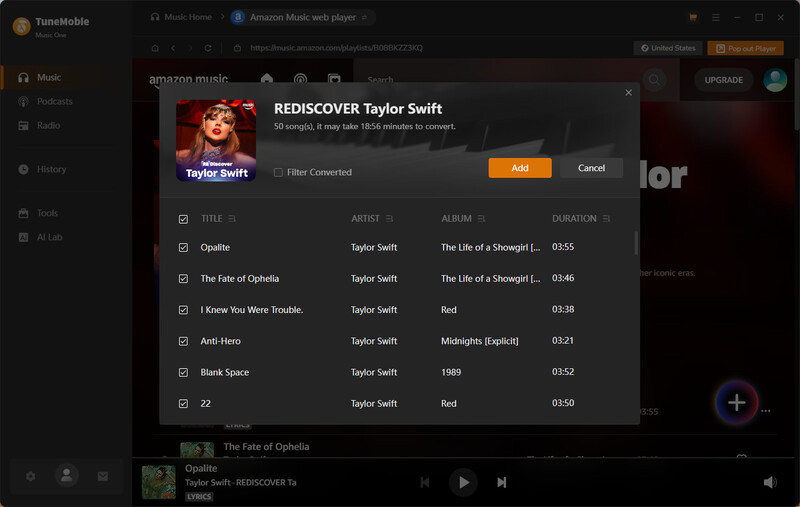The height and width of the screenshot is (507, 800).
Task: Select the Amazon Music web player tab
Action: 302,17
